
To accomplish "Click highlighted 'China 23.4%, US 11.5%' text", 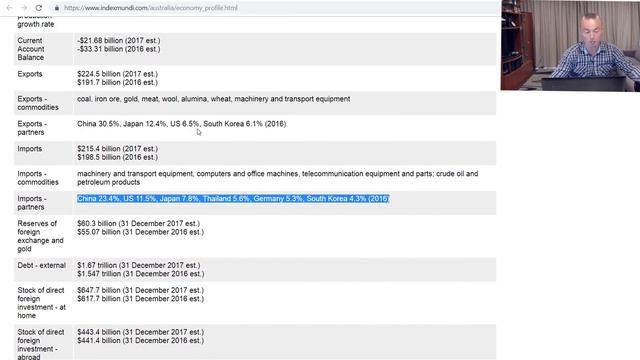I will pyautogui.click(x=233, y=198).
